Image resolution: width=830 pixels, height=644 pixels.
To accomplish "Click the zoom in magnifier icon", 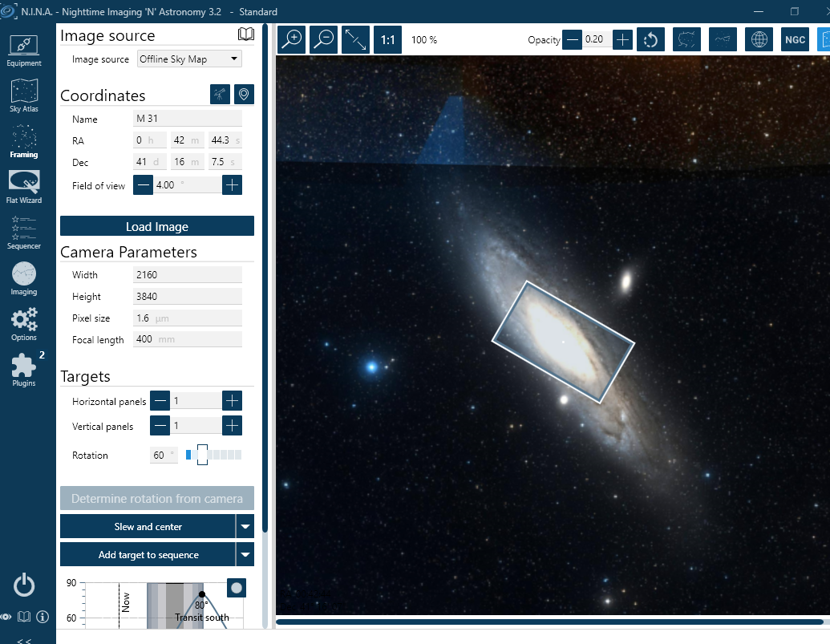I will (x=292, y=39).
